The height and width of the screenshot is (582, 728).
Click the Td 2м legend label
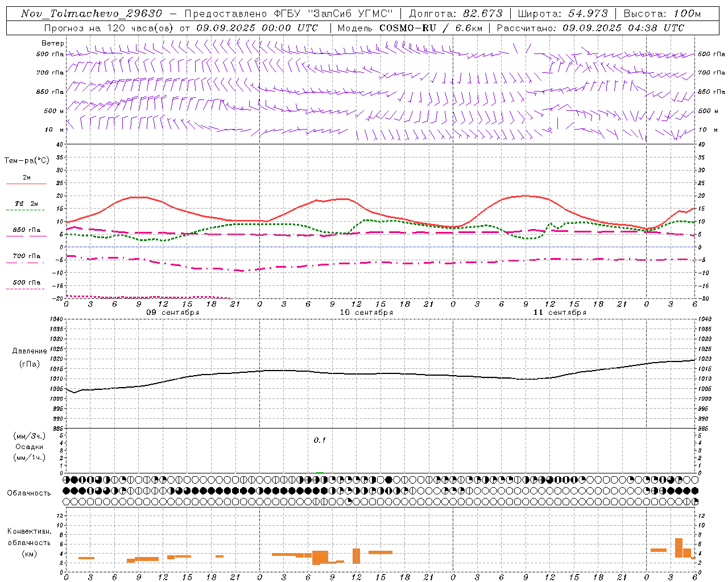(x=26, y=203)
